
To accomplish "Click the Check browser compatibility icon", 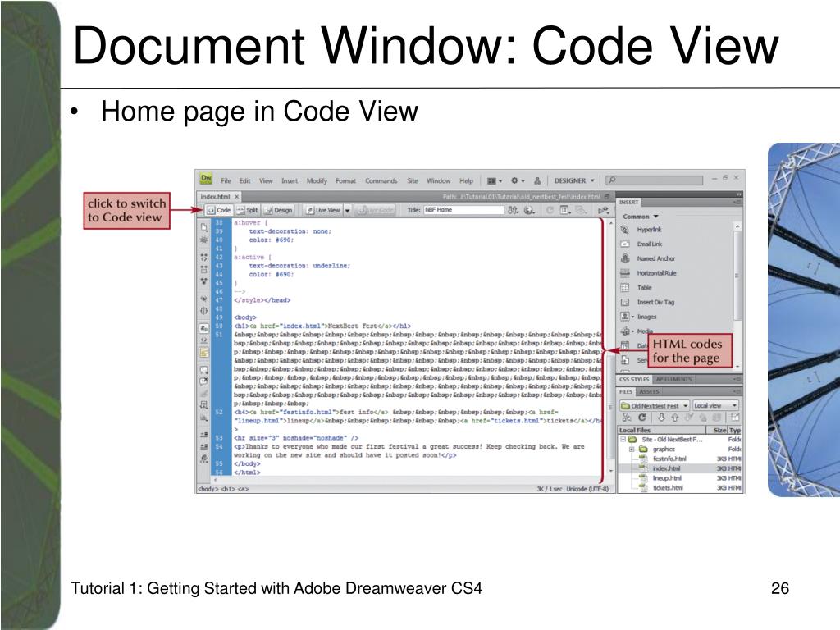I will 604,211.
